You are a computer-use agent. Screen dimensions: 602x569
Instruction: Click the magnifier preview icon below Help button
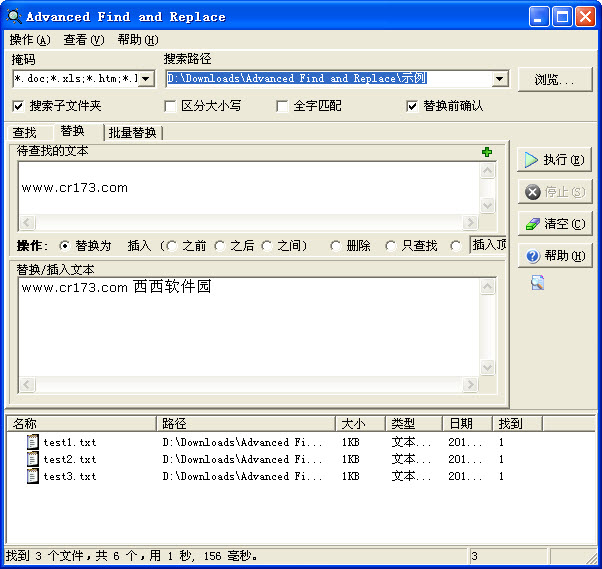pyautogui.click(x=537, y=283)
